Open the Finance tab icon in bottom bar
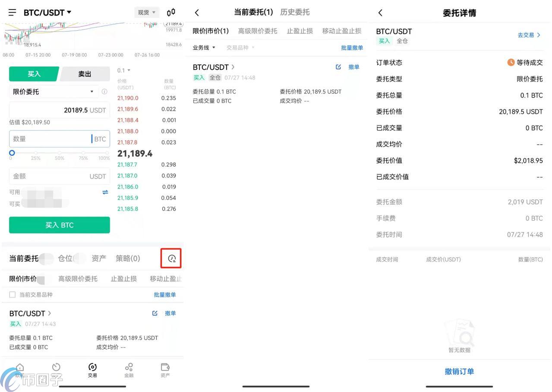552x392 pixels. point(129,370)
